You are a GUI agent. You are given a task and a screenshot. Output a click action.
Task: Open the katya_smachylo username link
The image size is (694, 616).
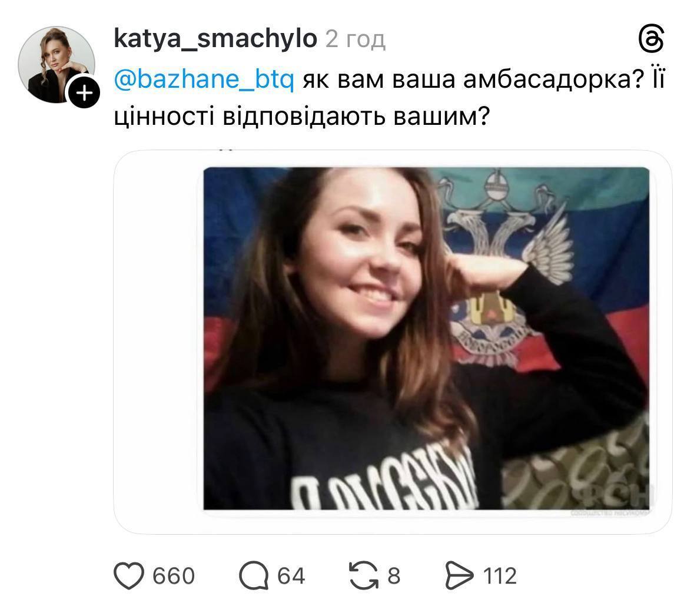215,39
